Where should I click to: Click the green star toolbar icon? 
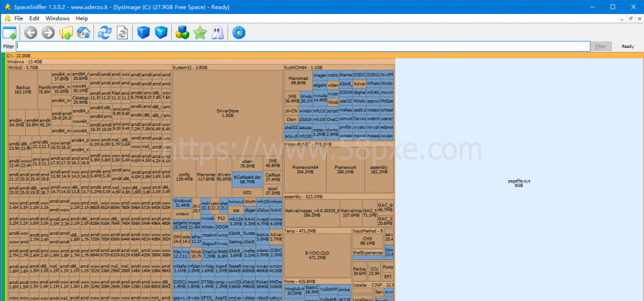[200, 33]
